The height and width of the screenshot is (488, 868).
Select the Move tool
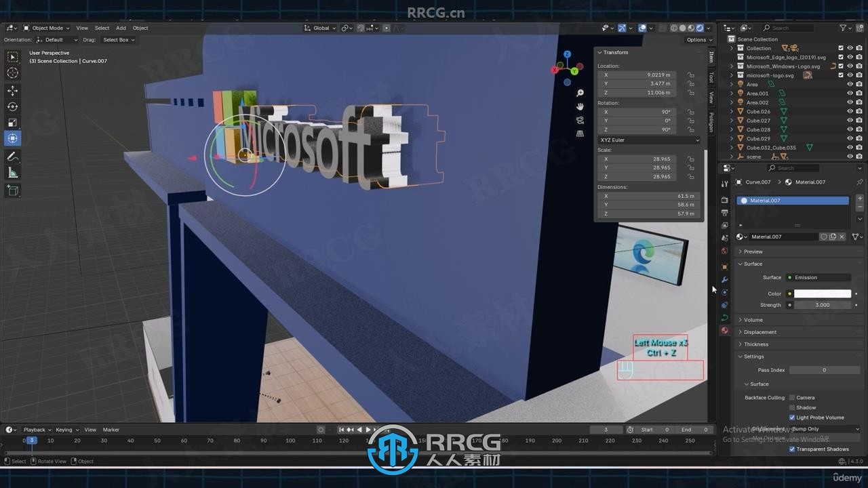click(12, 91)
